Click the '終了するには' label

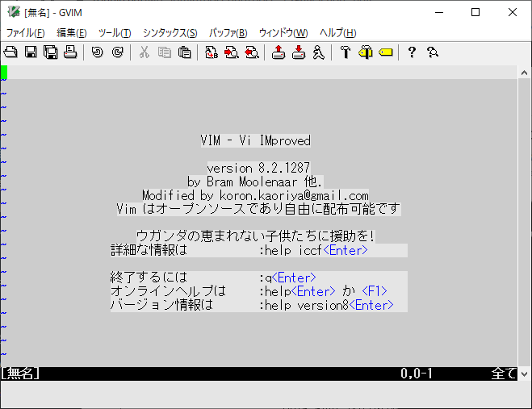click(149, 278)
